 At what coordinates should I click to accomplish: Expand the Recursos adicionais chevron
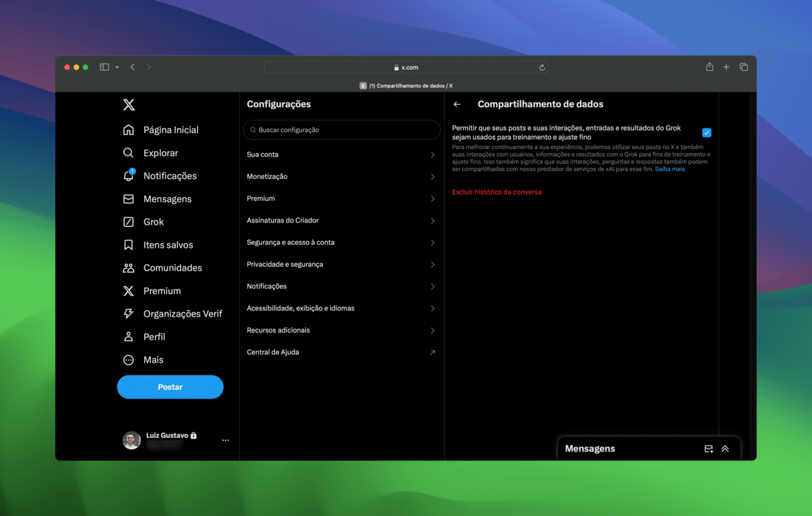(x=432, y=330)
